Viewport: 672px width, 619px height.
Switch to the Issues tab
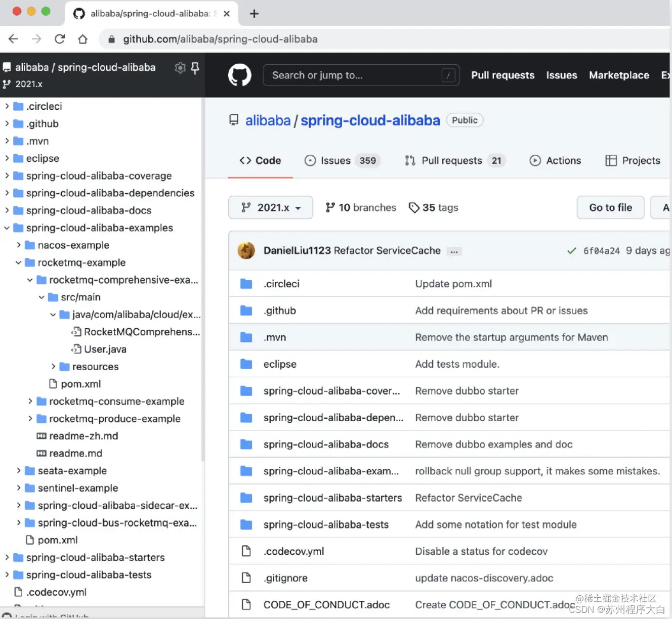pyautogui.click(x=342, y=161)
